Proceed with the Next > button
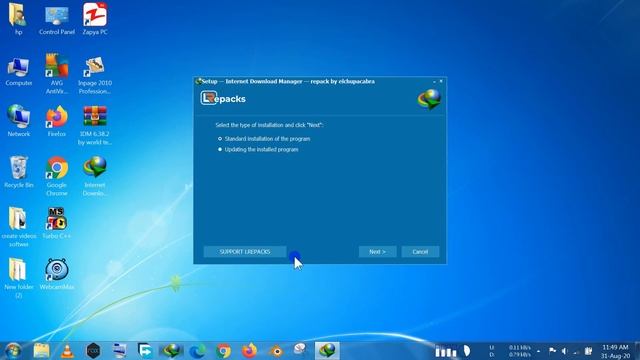 (378, 252)
